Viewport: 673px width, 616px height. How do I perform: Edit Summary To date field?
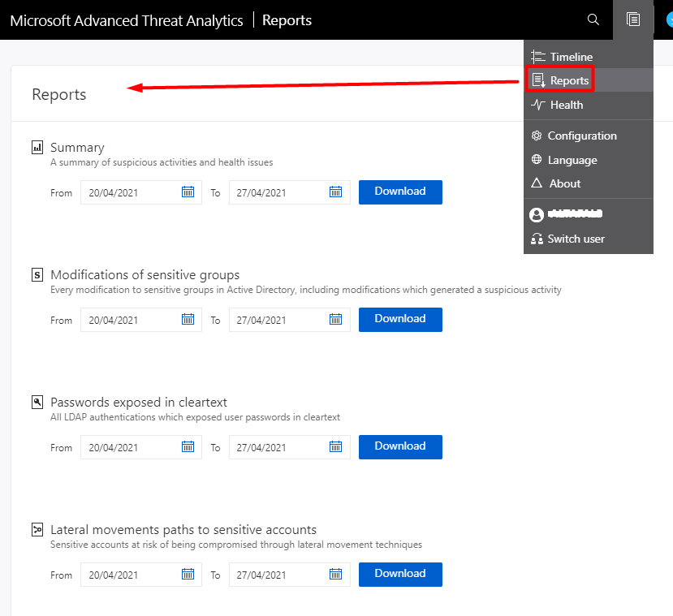(290, 192)
